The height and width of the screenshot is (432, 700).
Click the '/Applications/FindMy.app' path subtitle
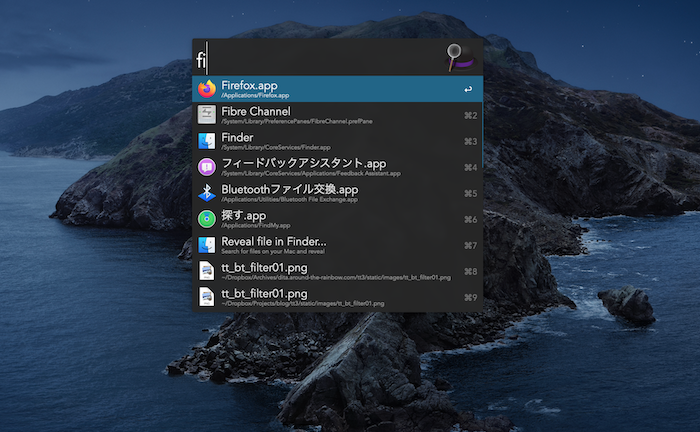255,225
